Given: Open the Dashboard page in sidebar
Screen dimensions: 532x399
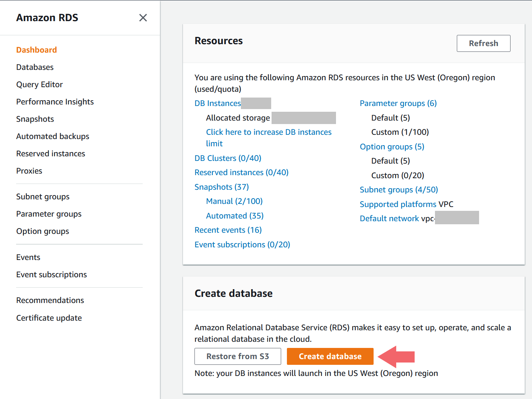Looking at the screenshot, I should 36,50.
